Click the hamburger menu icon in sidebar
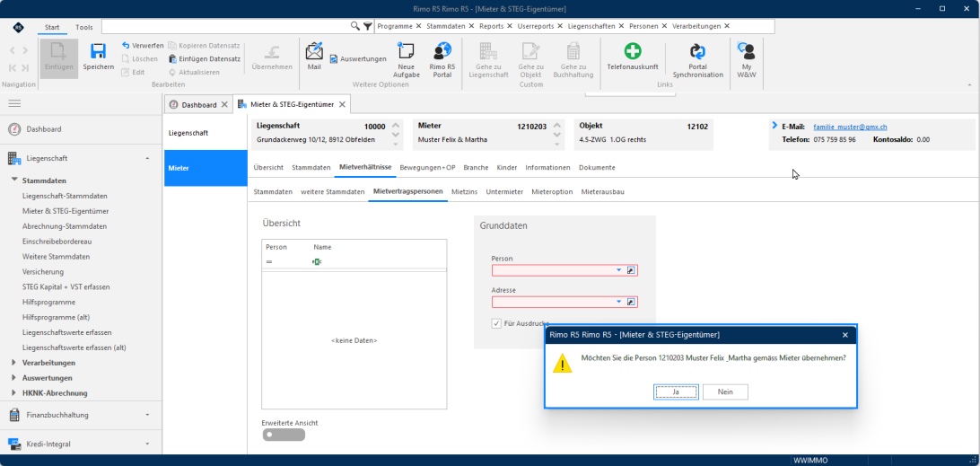 click(14, 103)
